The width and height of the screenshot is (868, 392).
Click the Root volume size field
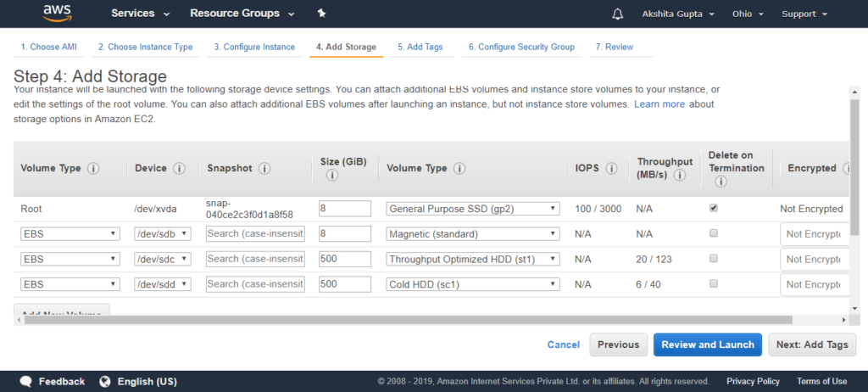(x=345, y=209)
